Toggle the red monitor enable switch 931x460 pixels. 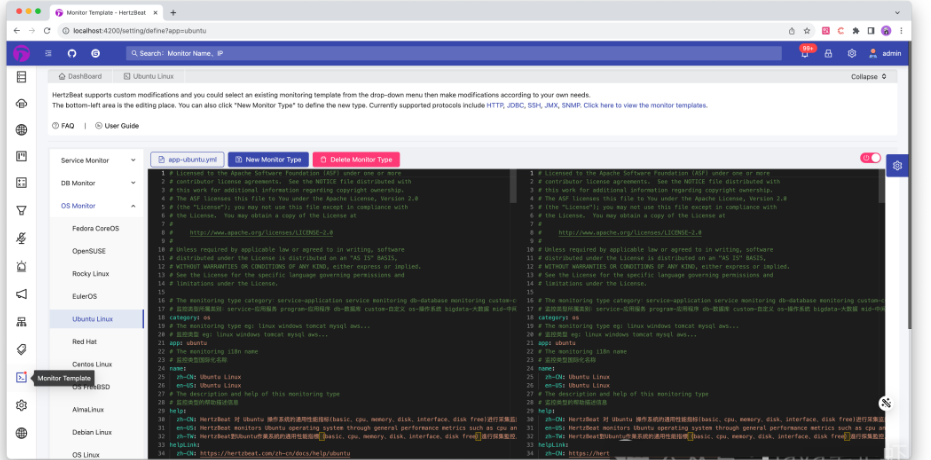pos(870,158)
